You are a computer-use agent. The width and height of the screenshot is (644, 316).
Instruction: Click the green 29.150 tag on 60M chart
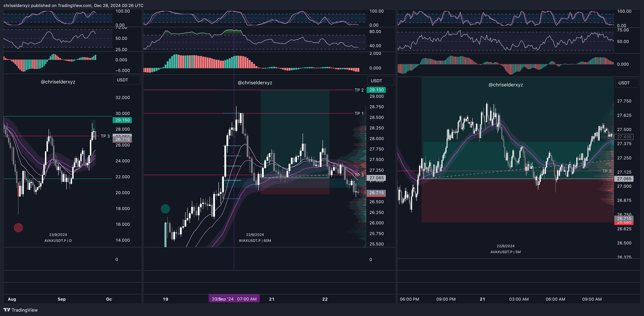(x=376, y=90)
